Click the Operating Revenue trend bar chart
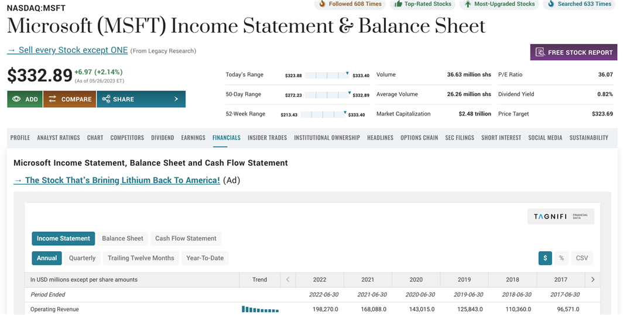Viewport: 644px width, 315px height. point(260,309)
